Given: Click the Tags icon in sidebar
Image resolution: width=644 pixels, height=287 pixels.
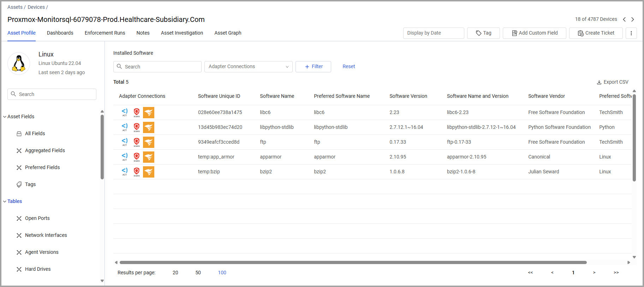Looking at the screenshot, I should tap(19, 184).
